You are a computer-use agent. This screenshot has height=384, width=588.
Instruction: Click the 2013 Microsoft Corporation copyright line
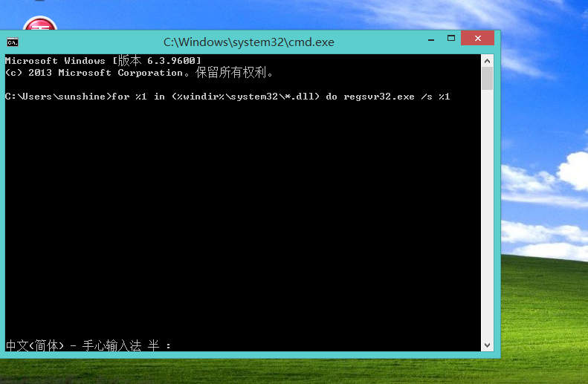139,72
